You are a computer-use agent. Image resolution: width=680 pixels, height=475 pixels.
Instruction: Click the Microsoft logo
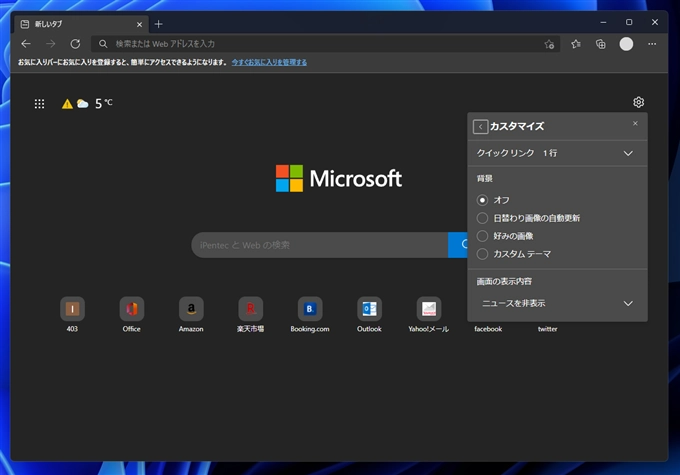coord(339,178)
